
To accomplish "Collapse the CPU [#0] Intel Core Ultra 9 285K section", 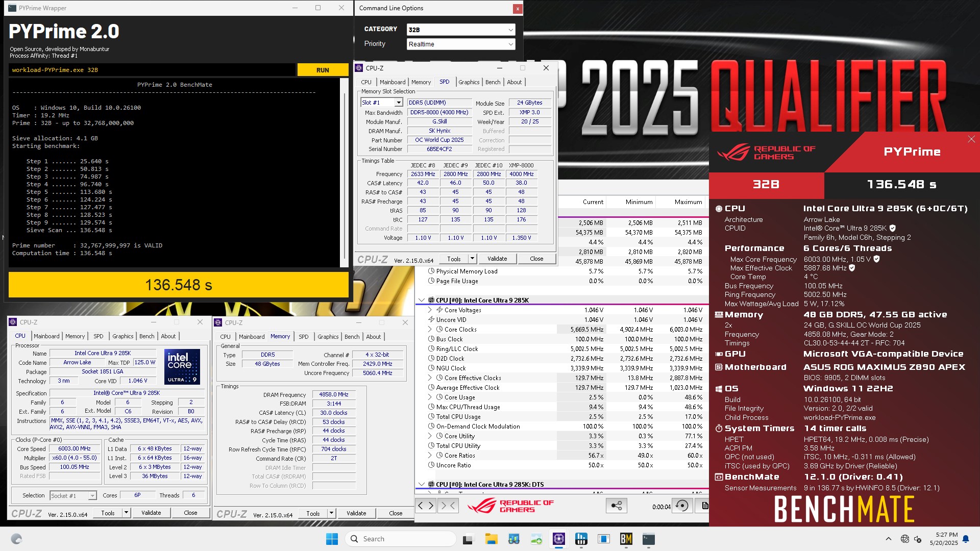I will tap(422, 300).
